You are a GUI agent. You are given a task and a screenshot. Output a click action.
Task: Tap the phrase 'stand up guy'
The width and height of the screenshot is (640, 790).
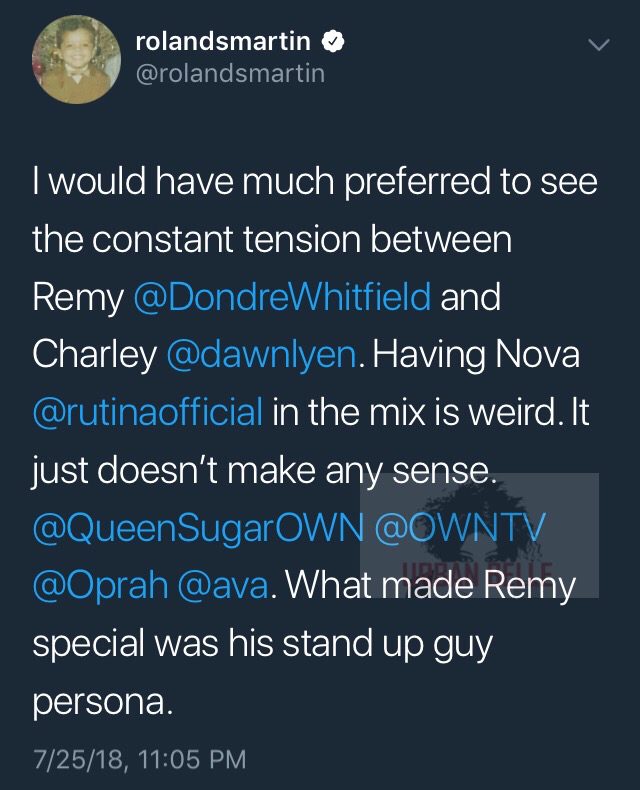[x=387, y=644]
